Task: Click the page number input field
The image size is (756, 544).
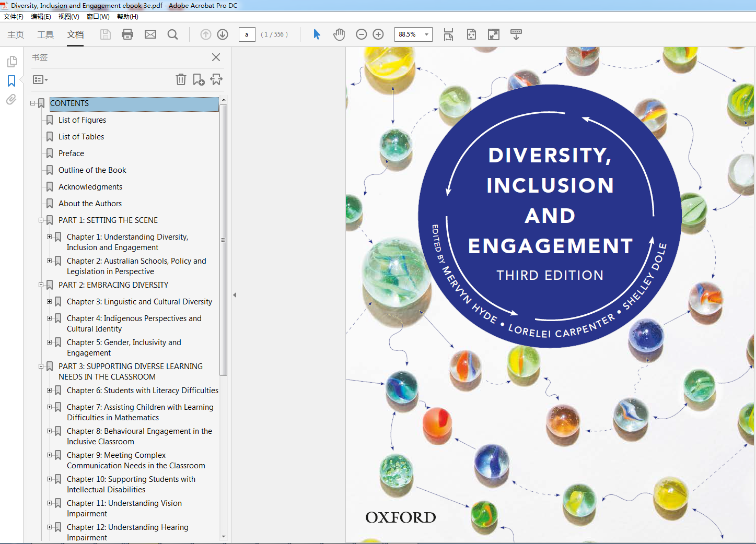Action: pyautogui.click(x=247, y=34)
